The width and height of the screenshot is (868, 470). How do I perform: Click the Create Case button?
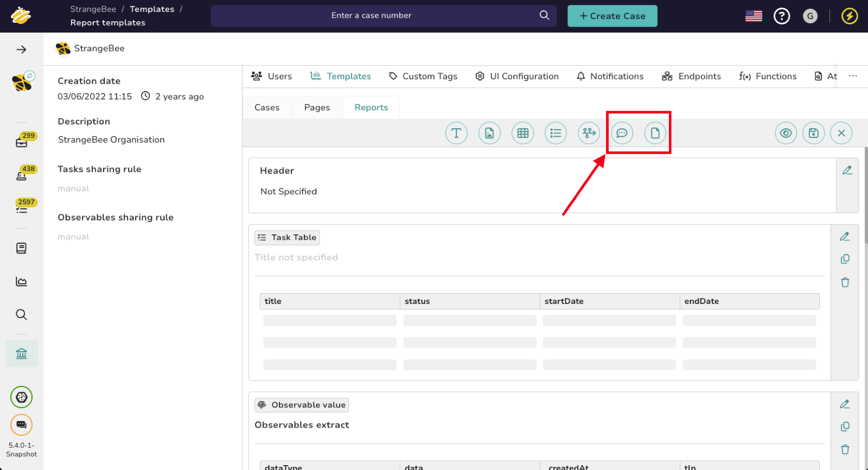pos(612,16)
